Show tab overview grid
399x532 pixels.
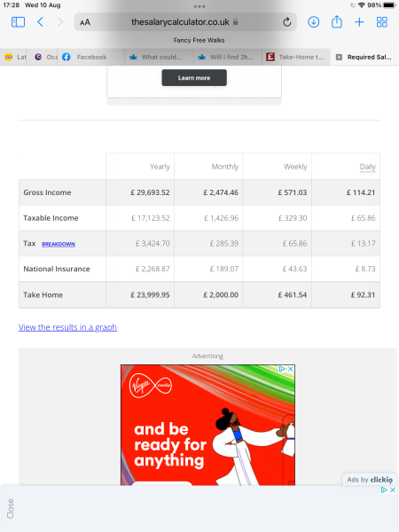(x=382, y=22)
